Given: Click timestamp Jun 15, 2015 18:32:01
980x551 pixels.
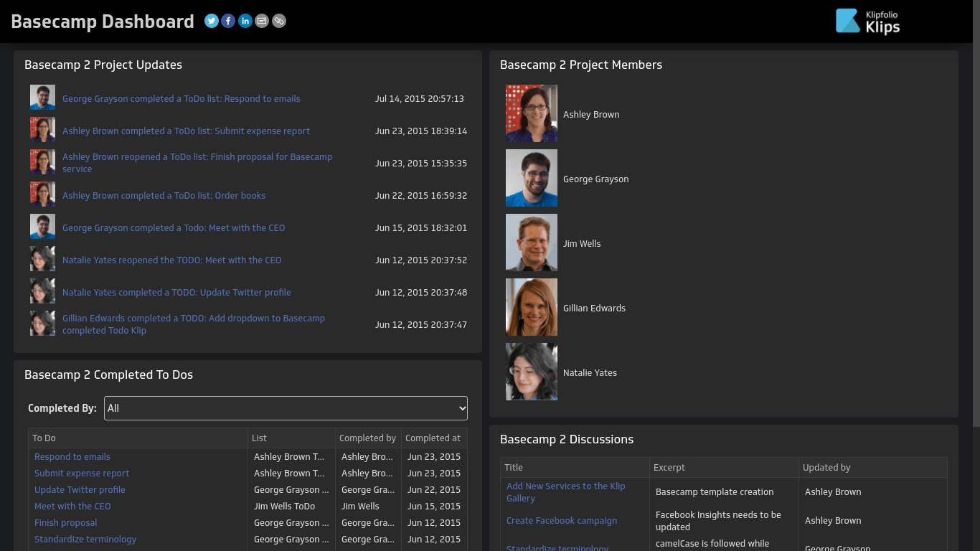Looking at the screenshot, I should point(421,228).
